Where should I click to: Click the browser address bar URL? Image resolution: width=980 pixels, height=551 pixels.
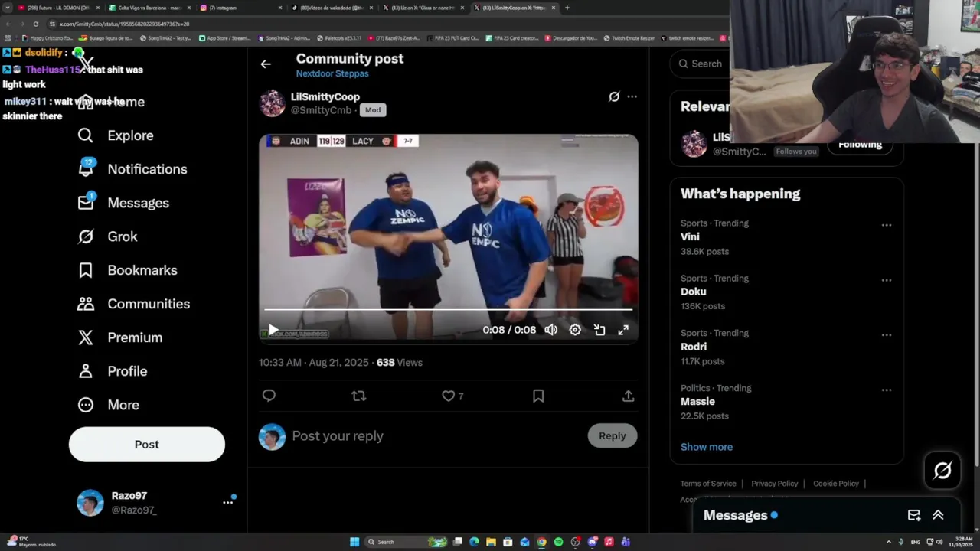point(125,24)
